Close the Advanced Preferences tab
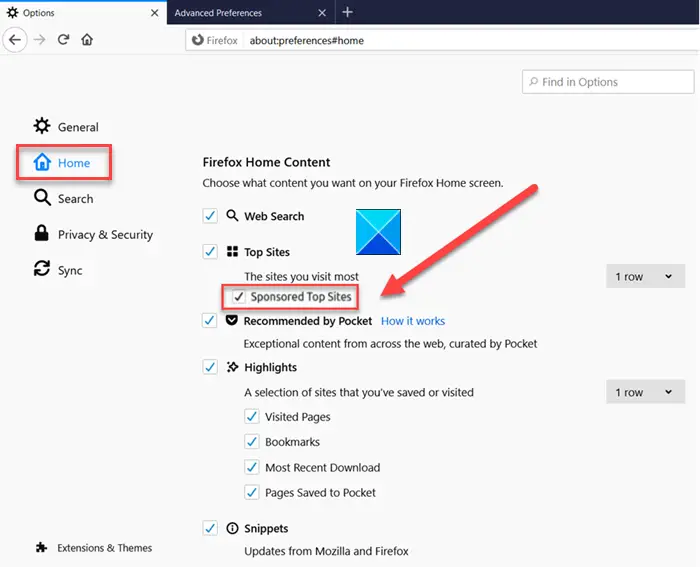Viewport: 700px width, 567px height. pos(322,13)
